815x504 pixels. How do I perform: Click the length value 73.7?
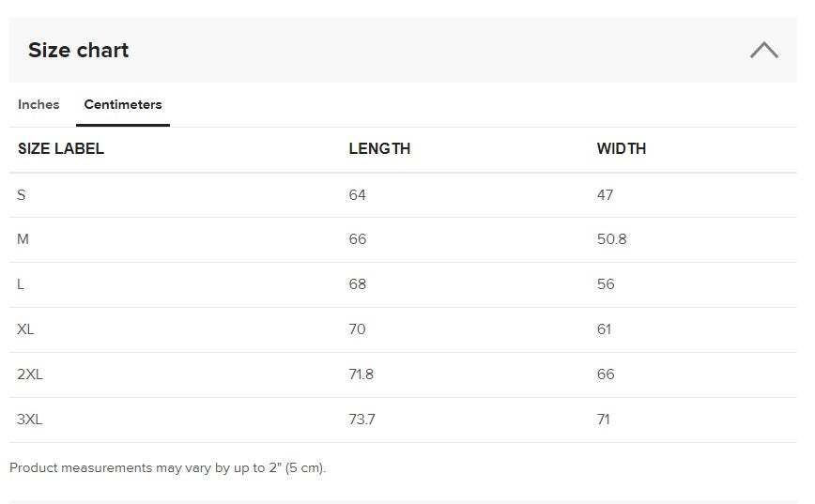click(x=361, y=420)
